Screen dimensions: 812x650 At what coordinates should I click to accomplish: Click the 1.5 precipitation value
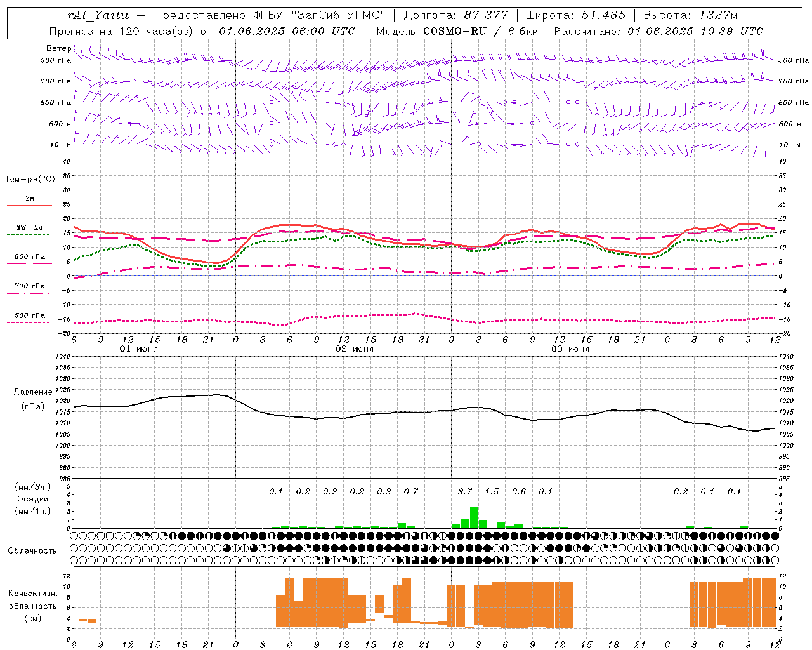492,491
